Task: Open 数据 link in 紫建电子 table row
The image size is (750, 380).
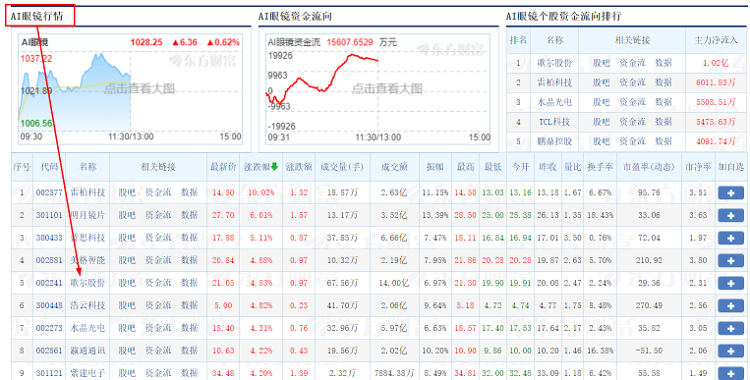Action: point(189,373)
